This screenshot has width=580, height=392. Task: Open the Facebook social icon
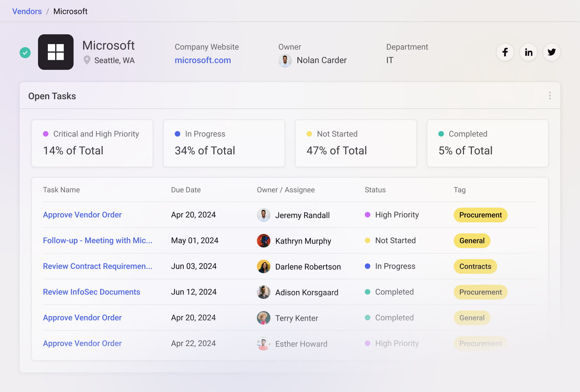[x=505, y=52]
